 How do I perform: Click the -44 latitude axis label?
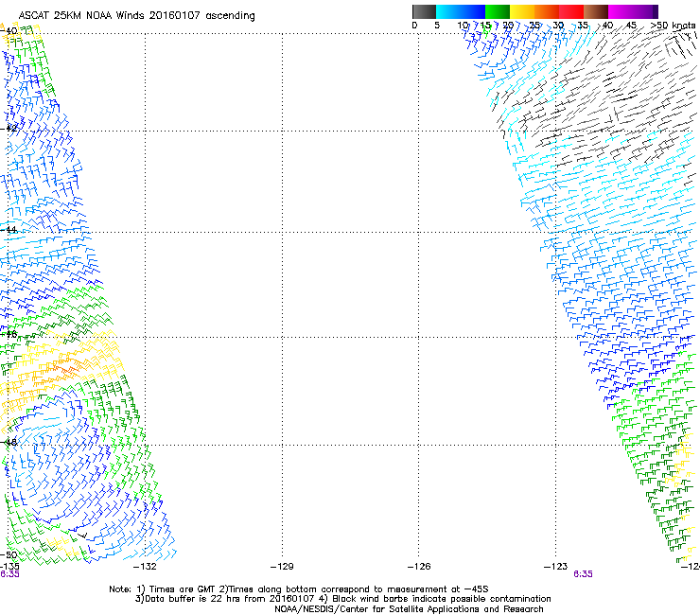[9, 230]
